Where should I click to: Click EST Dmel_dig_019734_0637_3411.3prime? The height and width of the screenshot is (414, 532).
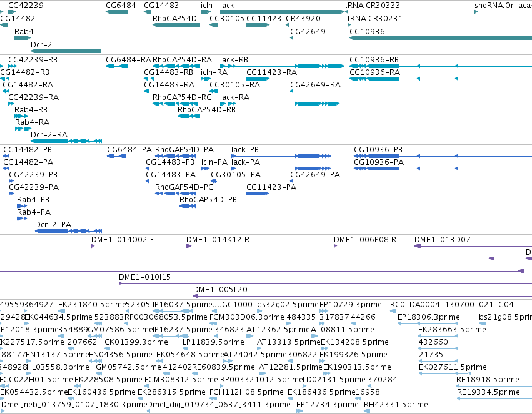point(219,405)
